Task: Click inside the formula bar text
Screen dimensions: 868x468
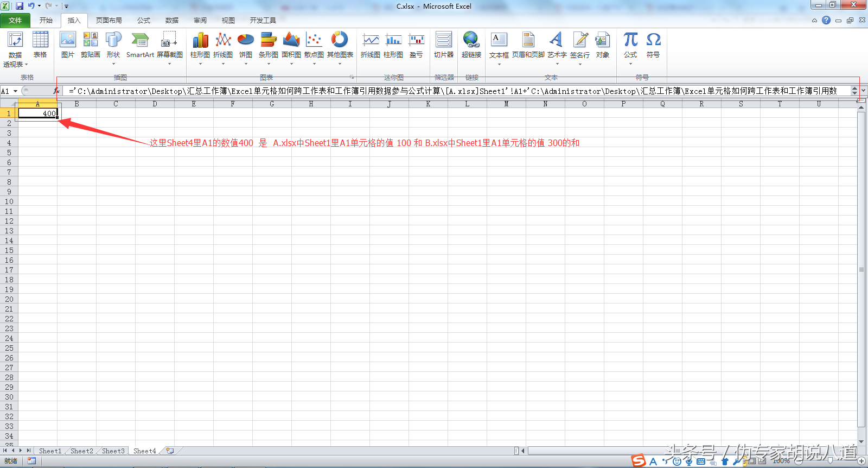Action: pyautogui.click(x=456, y=91)
